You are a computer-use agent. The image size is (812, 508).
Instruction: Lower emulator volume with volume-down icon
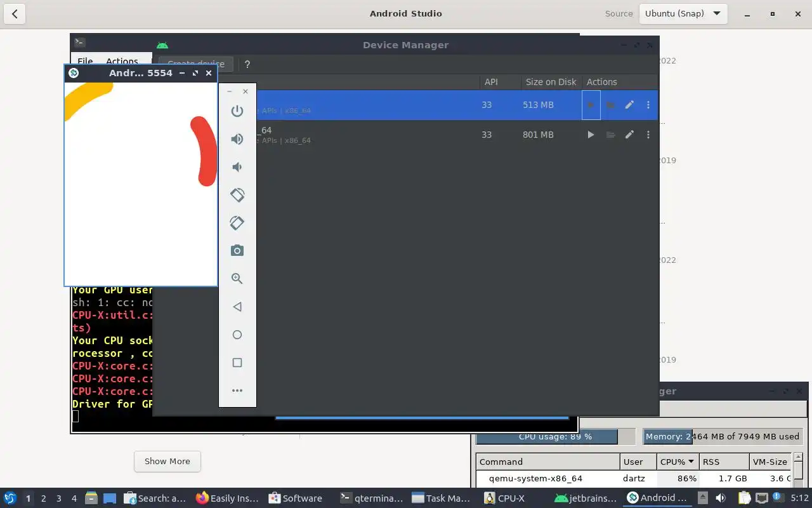pos(237,167)
